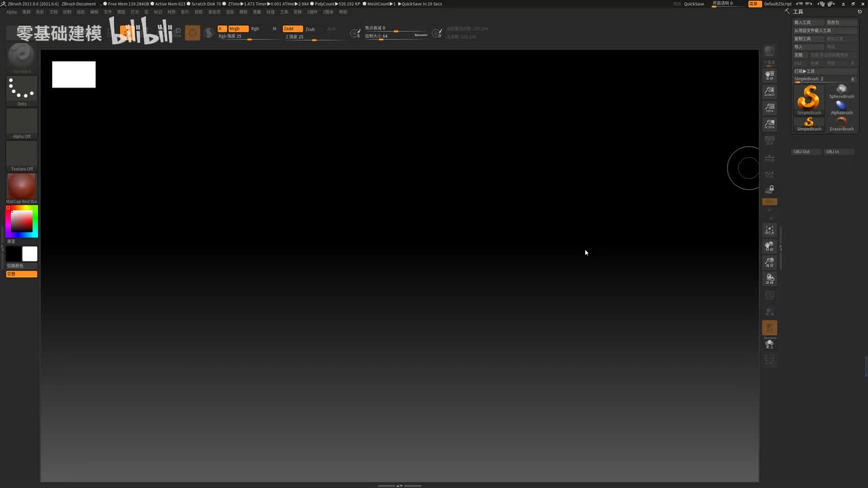
Task: Click the Rotate view icon in right shelf
Action: [770, 279]
